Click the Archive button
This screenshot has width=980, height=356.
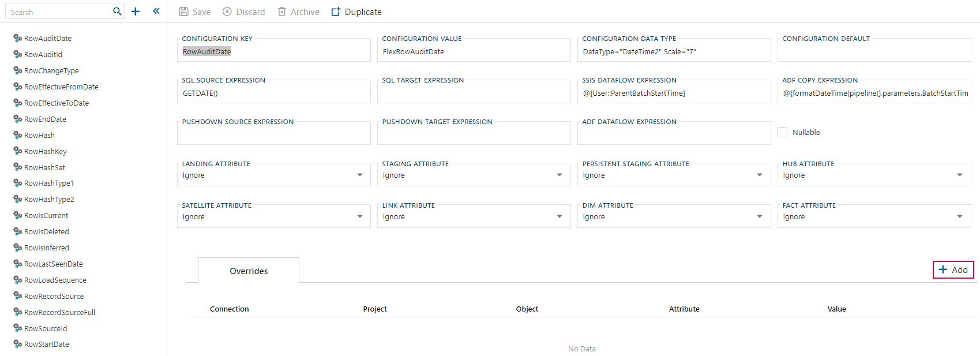[x=299, y=12]
